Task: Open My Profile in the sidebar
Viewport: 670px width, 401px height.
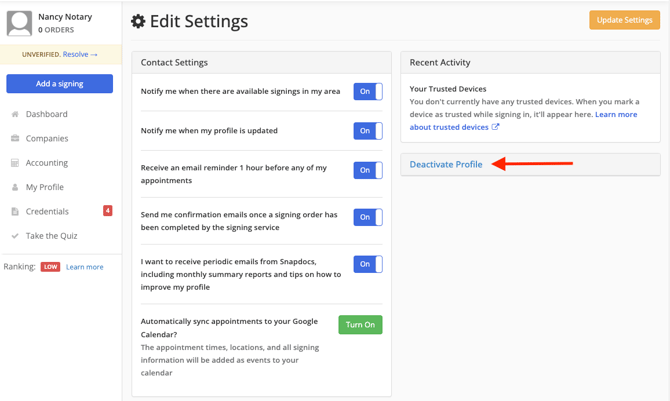Action: [44, 187]
